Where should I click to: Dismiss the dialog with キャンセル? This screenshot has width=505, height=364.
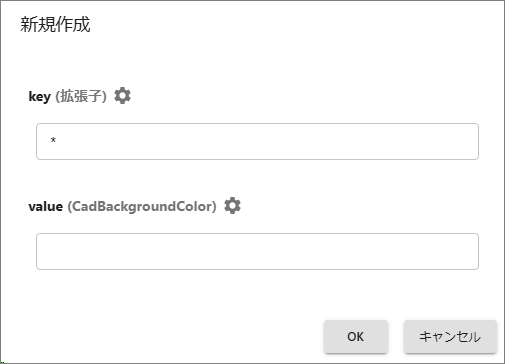click(450, 337)
